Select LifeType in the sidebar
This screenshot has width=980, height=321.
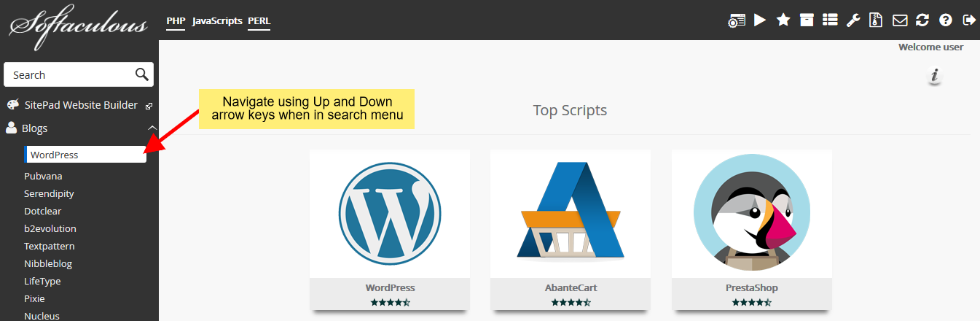tap(42, 281)
